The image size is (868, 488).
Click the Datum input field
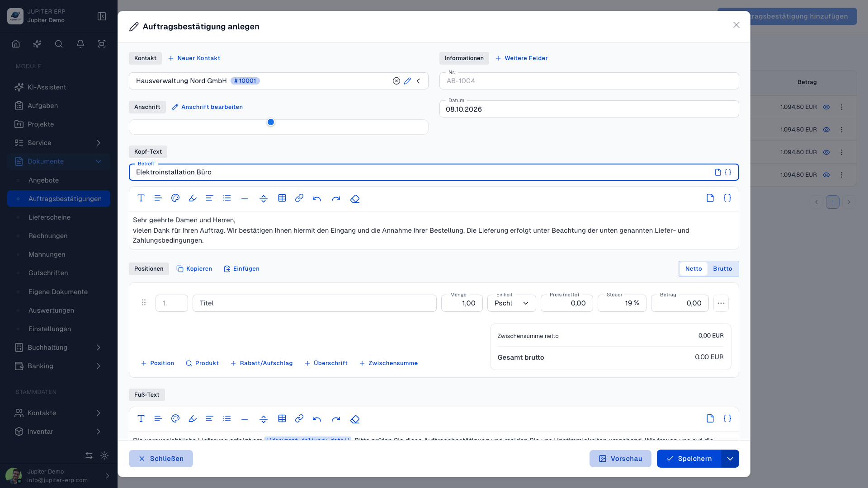(589, 109)
